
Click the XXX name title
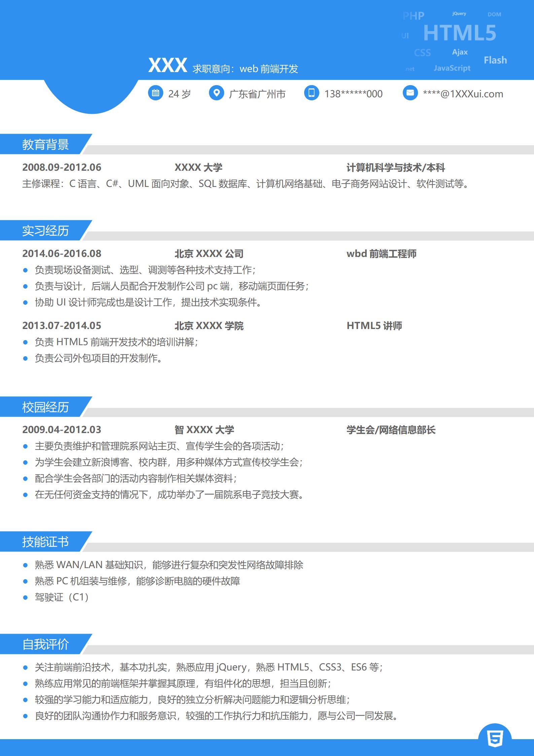pos(168,65)
